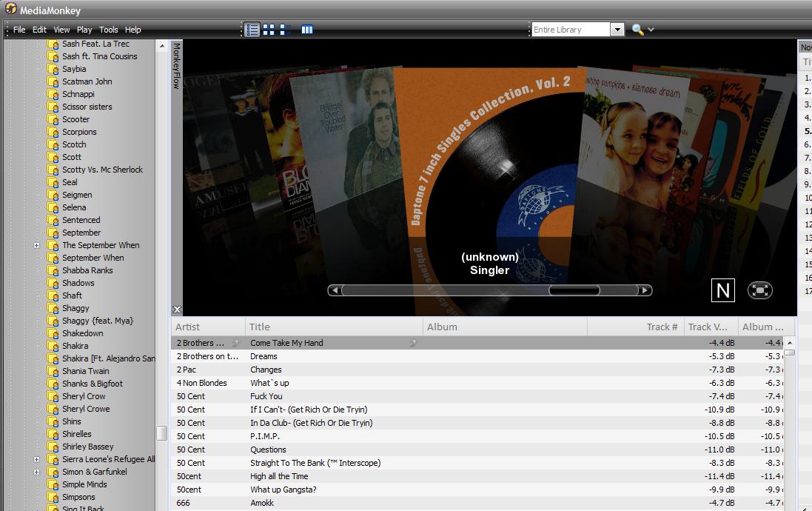Image resolution: width=812 pixels, height=511 pixels.
Task: Select the Scooter folder icon
Action: pos(53,119)
